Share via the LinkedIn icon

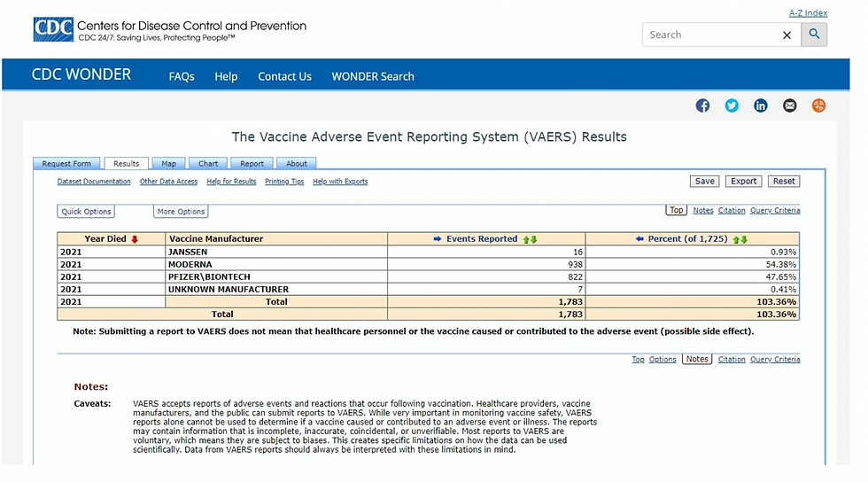761,105
